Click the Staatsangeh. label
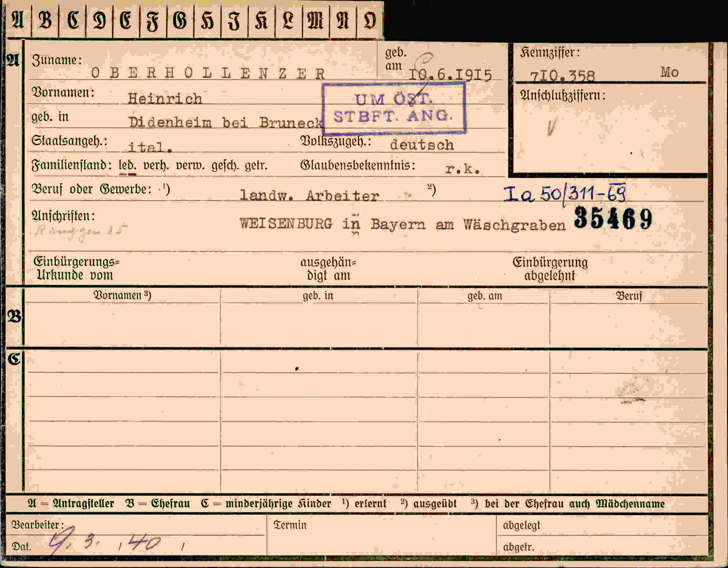728x568 pixels. point(69,141)
